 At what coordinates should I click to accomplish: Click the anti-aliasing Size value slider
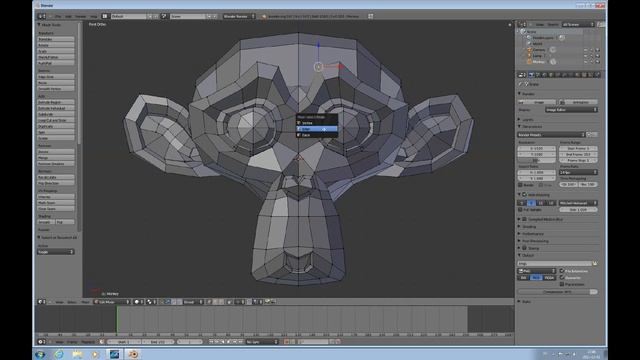[x=578, y=210]
